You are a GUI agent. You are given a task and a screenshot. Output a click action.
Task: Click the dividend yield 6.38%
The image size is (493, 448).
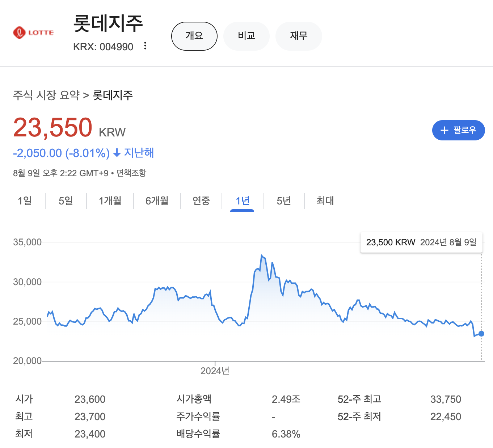(286, 434)
